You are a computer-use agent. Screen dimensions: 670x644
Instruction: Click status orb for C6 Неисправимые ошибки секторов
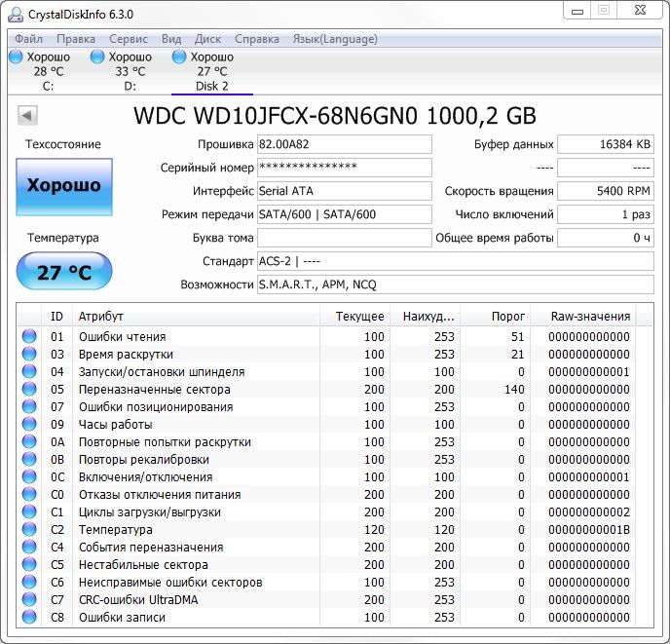point(29,582)
